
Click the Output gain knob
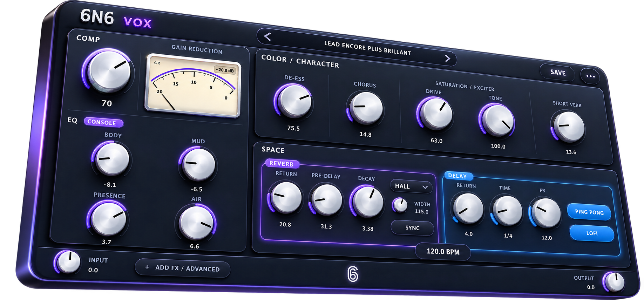[x=615, y=282]
